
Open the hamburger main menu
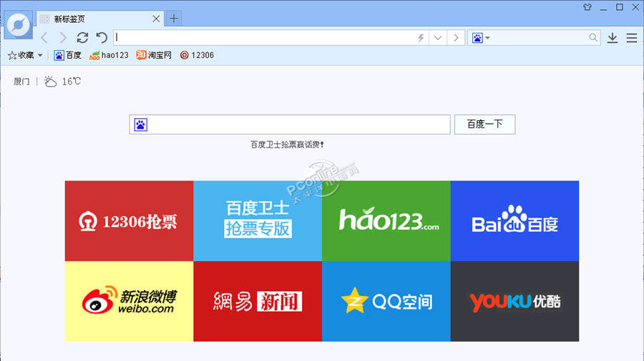click(632, 38)
